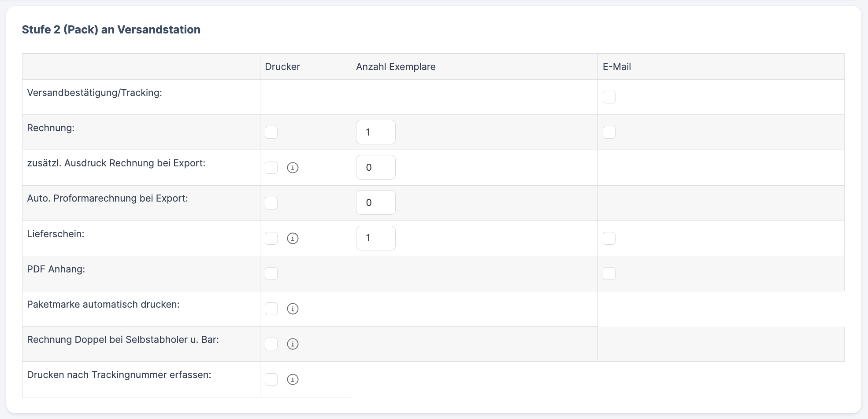This screenshot has width=868, height=419.
Task: Focus Anzahl Exemplare field for Auto. Proformarechnung
Action: tap(375, 202)
